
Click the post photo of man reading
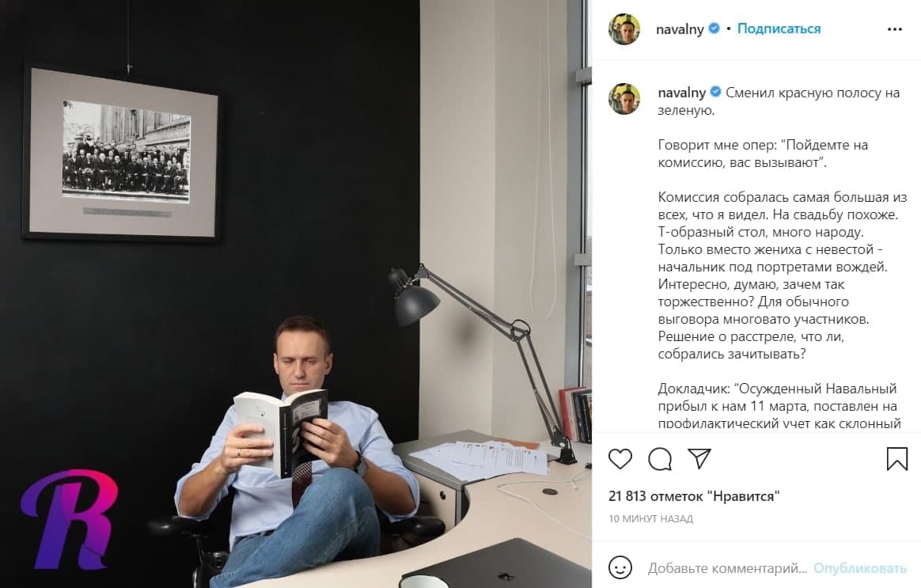pos(296,294)
